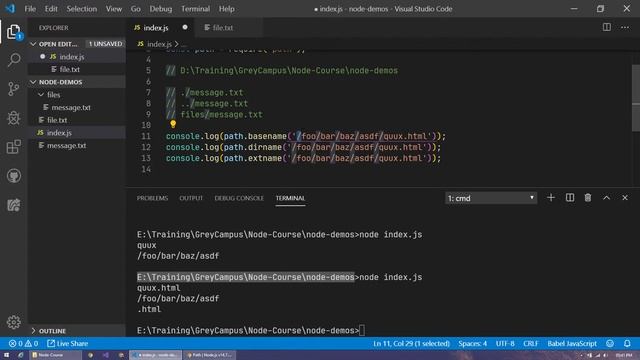Open index.js in NODE-DEMOS tree

[77, 133]
